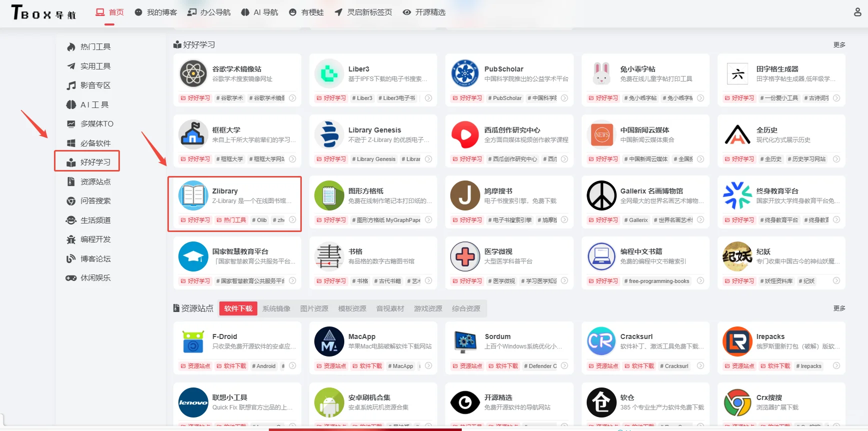
Task: Click the # Olib tag on Zlibrary card
Action: click(x=259, y=220)
